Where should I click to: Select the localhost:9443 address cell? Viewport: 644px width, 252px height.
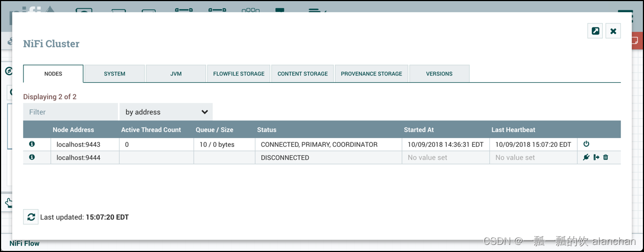(x=85, y=145)
